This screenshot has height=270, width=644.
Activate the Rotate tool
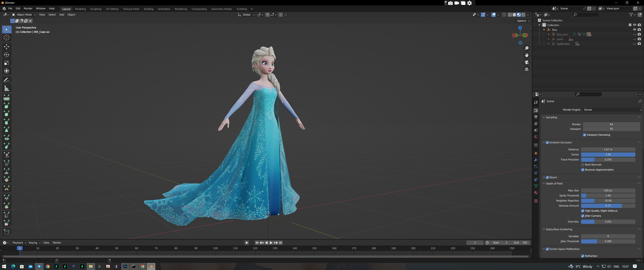pos(7,55)
